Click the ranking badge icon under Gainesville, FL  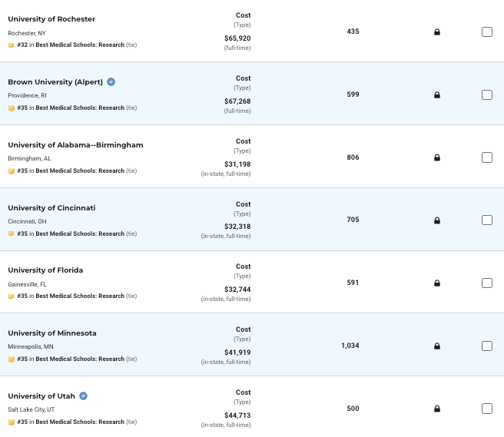[x=11, y=296]
